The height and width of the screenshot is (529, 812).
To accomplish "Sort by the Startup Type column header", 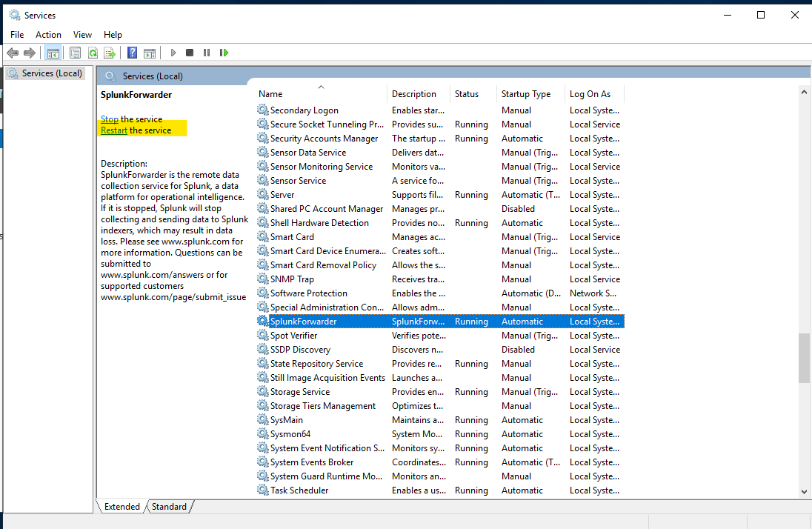I will tap(530, 94).
